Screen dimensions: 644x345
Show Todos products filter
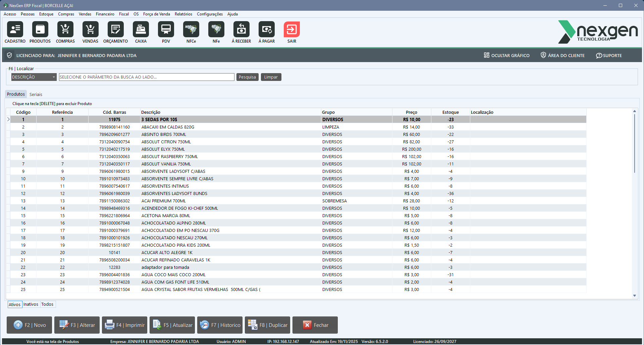tap(47, 304)
